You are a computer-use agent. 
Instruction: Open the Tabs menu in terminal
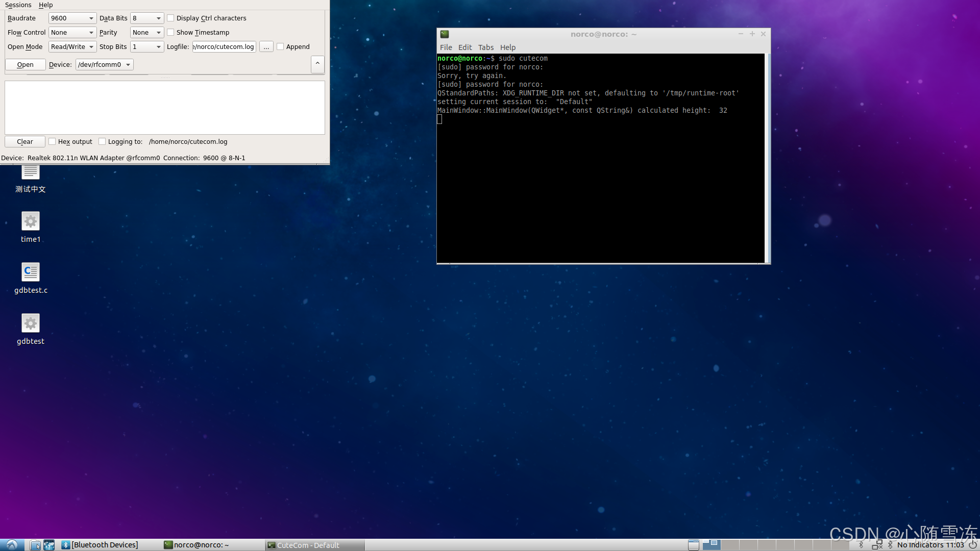click(485, 47)
